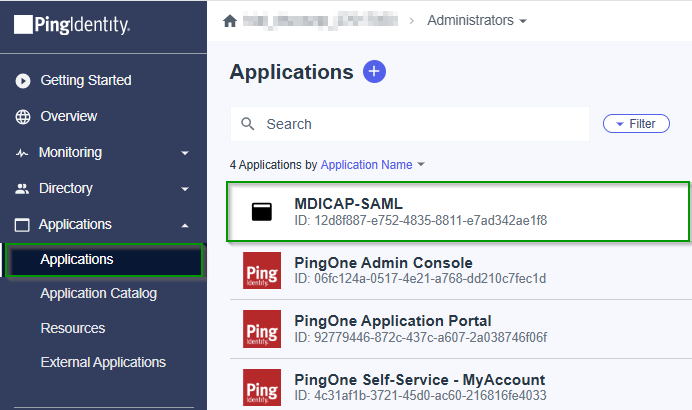Image resolution: width=692 pixels, height=410 pixels.
Task: Click the PingOne Self-Service MyAccount Ping logo
Action: tap(262, 387)
